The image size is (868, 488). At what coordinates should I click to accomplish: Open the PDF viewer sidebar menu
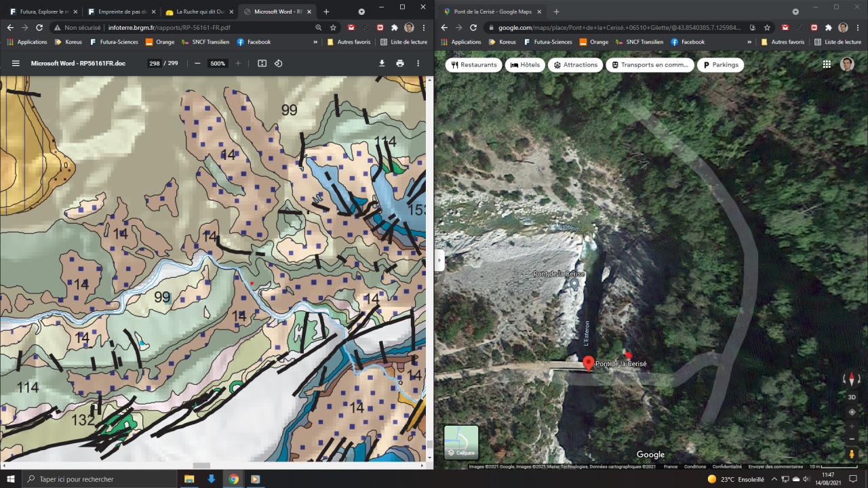click(x=16, y=64)
